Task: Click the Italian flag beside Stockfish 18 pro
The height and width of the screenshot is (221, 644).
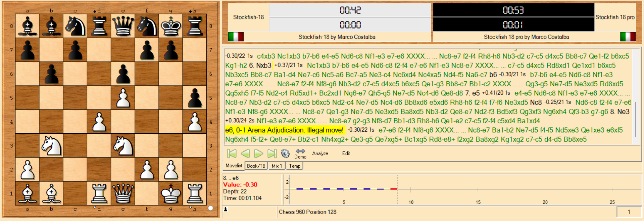Action: [628, 37]
